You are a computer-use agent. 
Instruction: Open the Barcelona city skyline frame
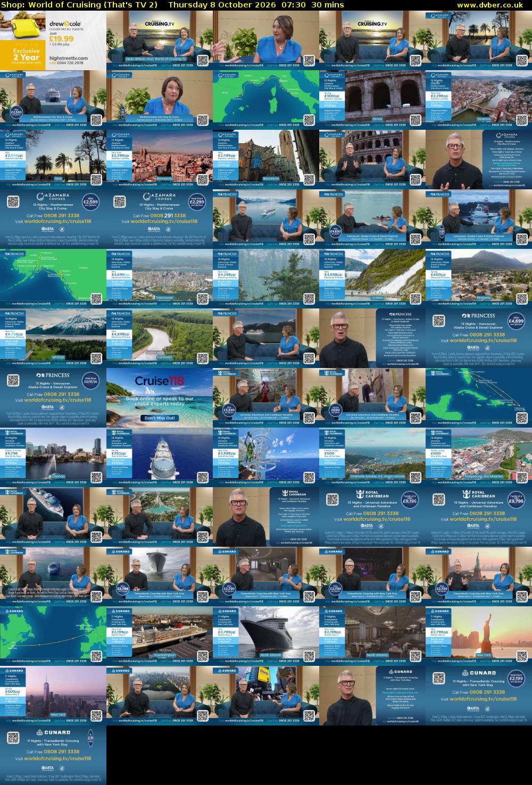pos(160,160)
